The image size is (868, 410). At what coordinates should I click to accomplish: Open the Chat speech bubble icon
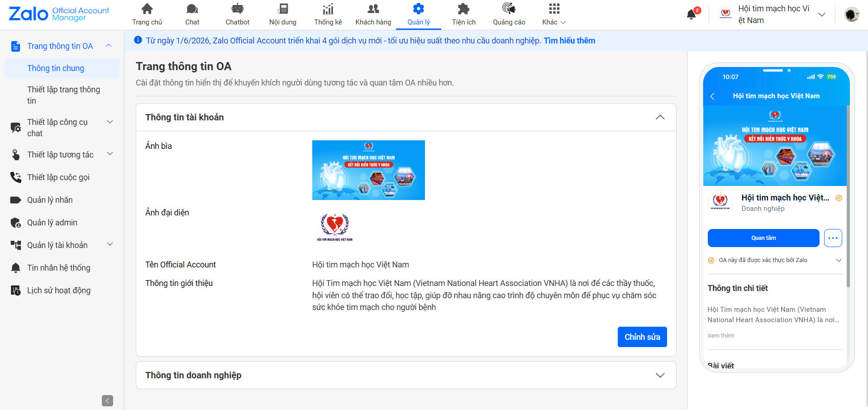coord(192,9)
